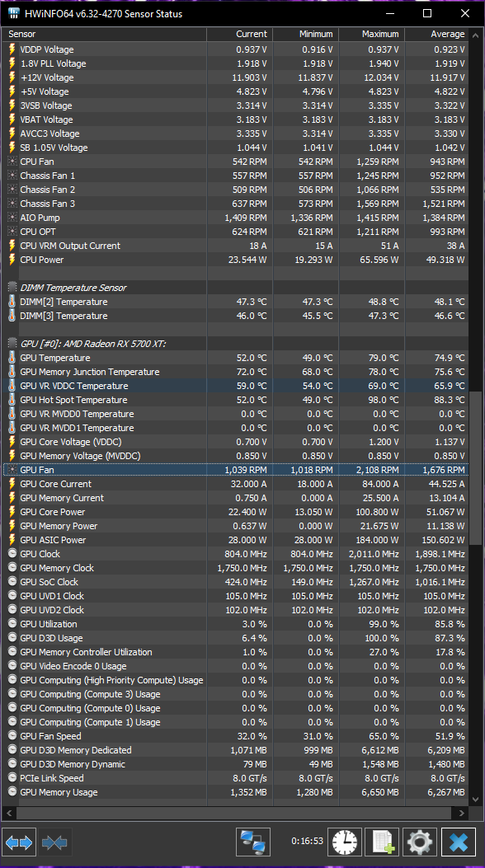Click the blue X close sensors icon
The image size is (485, 868).
click(459, 842)
